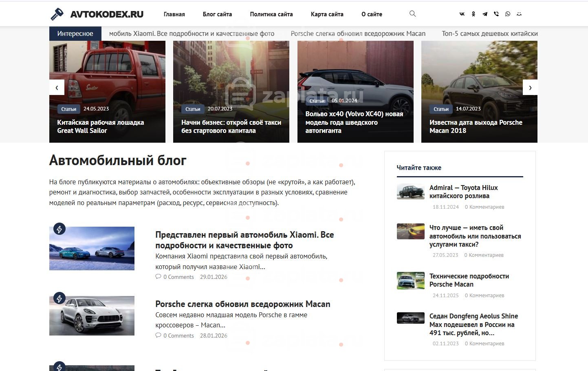
Task: Click lightning badge on Porsche Macan thumbnail
Action: [59, 298]
